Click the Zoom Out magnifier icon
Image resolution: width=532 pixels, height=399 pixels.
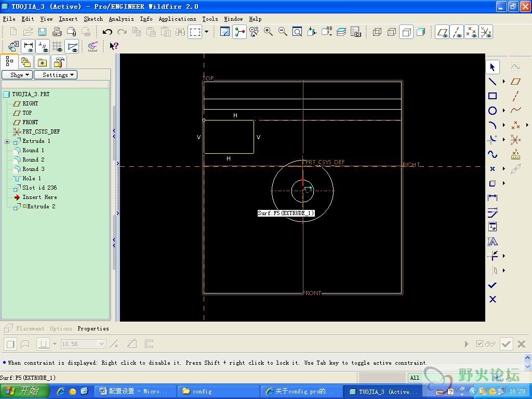click(x=283, y=32)
